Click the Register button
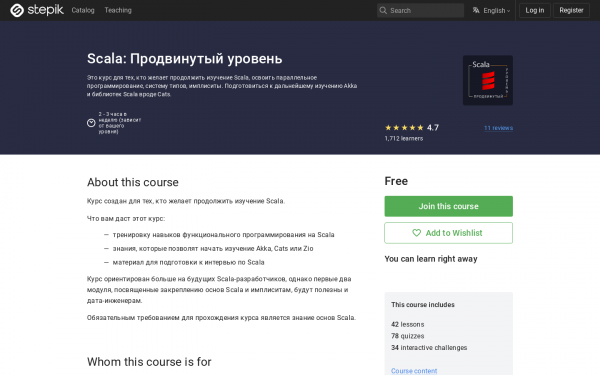The image size is (600, 375). pos(571,10)
